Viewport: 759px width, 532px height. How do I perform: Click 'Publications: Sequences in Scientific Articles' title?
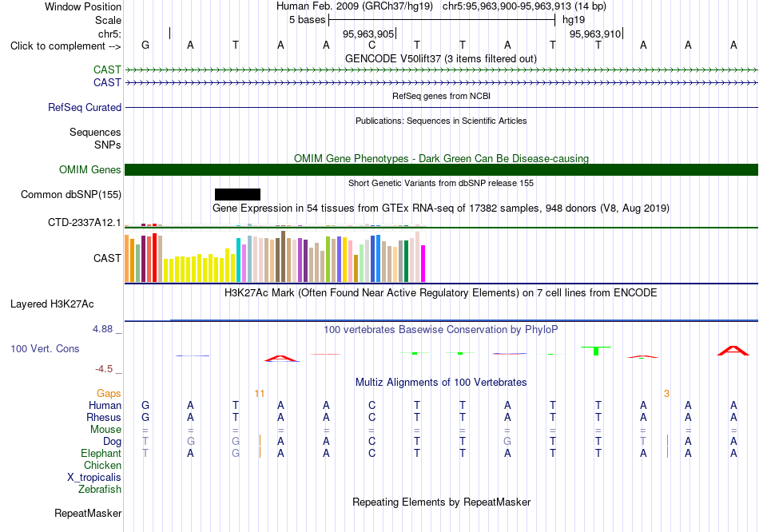[x=441, y=121]
